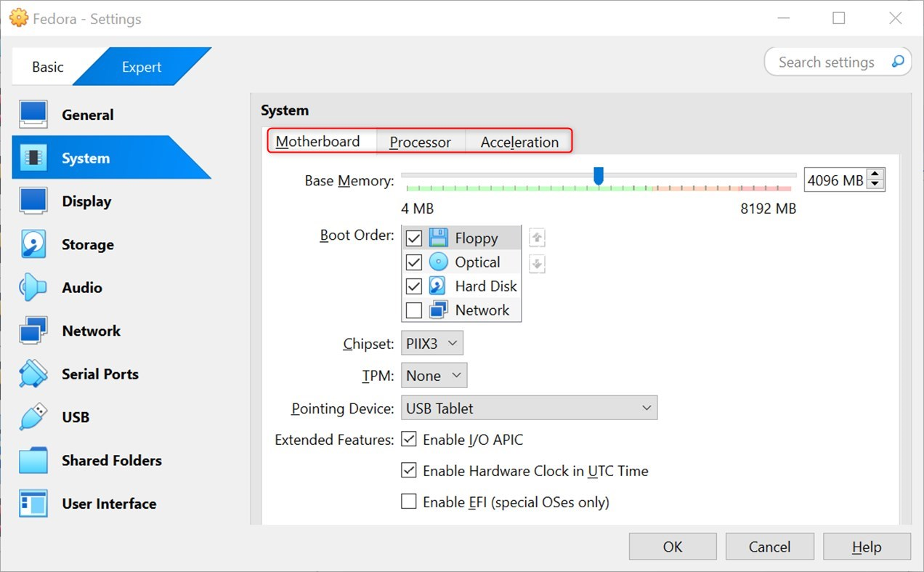
Task: Switch to Basic settings mode
Action: click(x=48, y=67)
